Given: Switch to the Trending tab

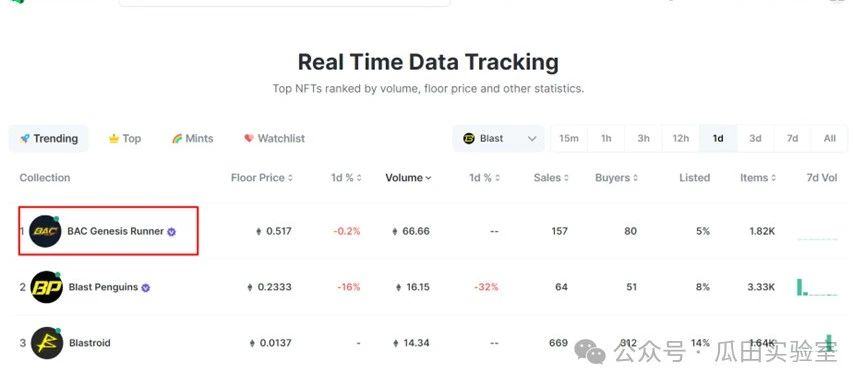Looking at the screenshot, I should click(x=49, y=138).
